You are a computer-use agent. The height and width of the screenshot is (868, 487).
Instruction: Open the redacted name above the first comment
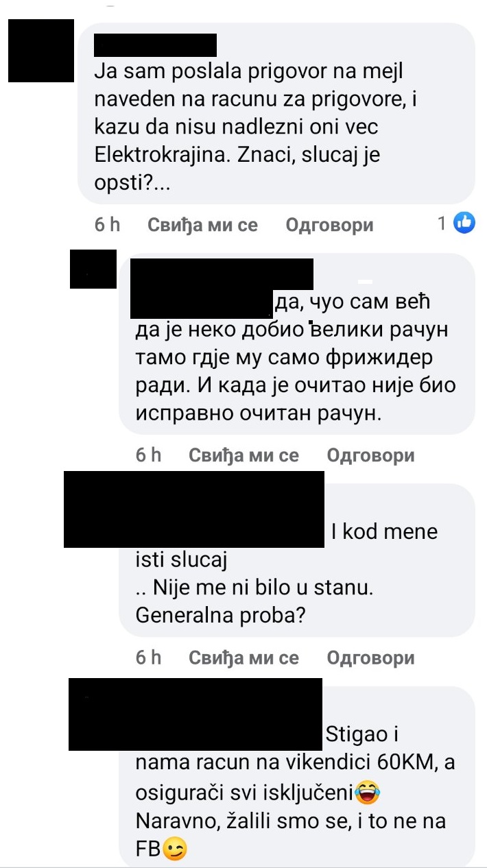[155, 45]
